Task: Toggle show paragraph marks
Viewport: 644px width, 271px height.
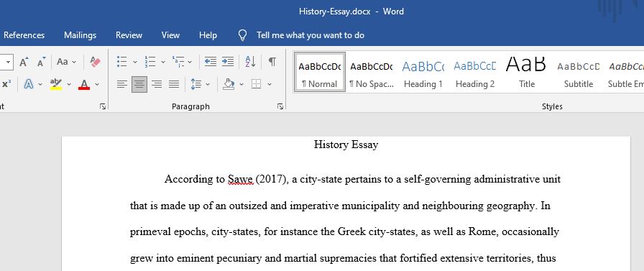Action: tap(272, 62)
